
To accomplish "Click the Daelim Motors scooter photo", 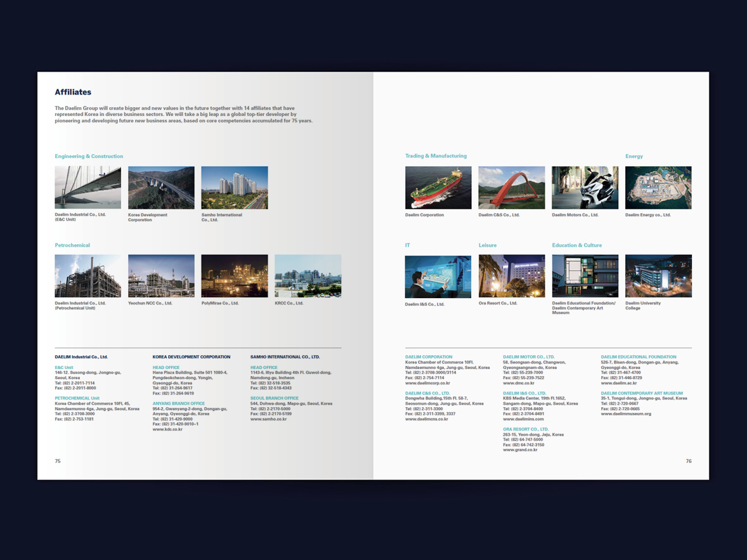I will pyautogui.click(x=585, y=187).
